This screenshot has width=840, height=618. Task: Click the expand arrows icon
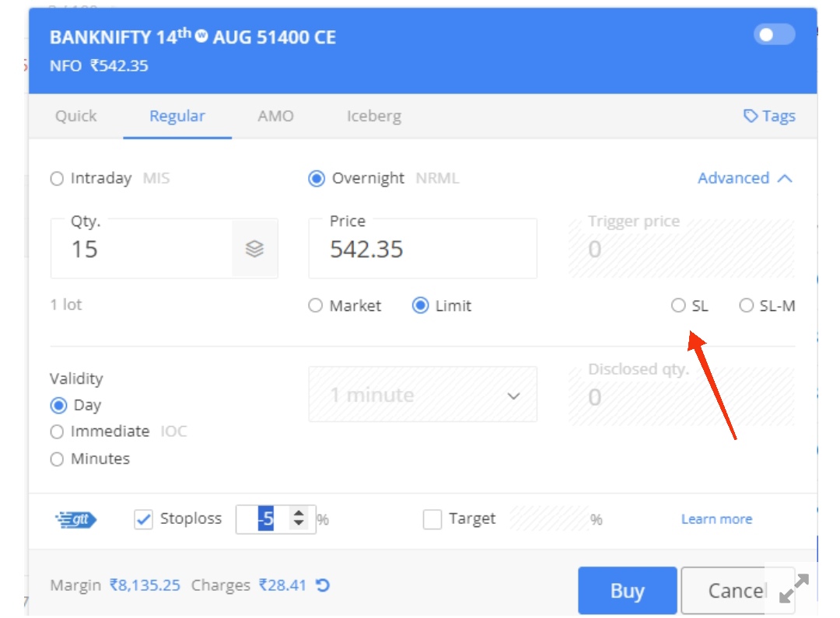tap(793, 588)
